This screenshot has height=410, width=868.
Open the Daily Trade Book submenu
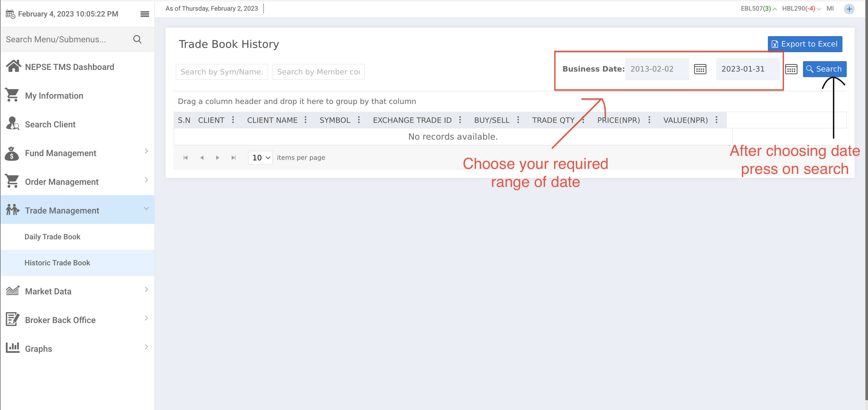52,237
